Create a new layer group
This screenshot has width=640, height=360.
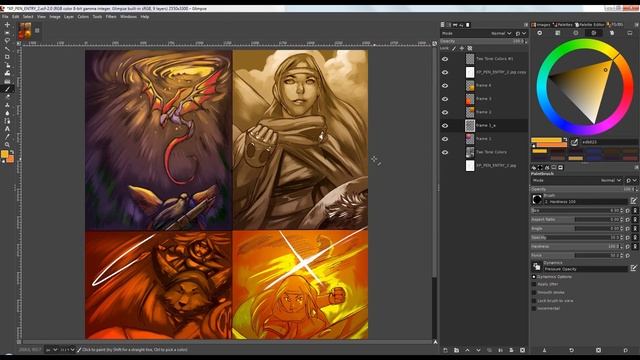[x=456, y=350]
